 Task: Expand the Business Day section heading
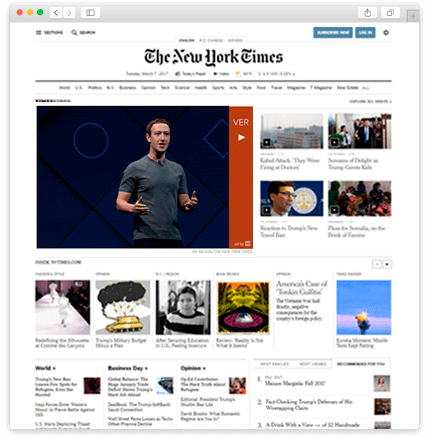coord(128,368)
